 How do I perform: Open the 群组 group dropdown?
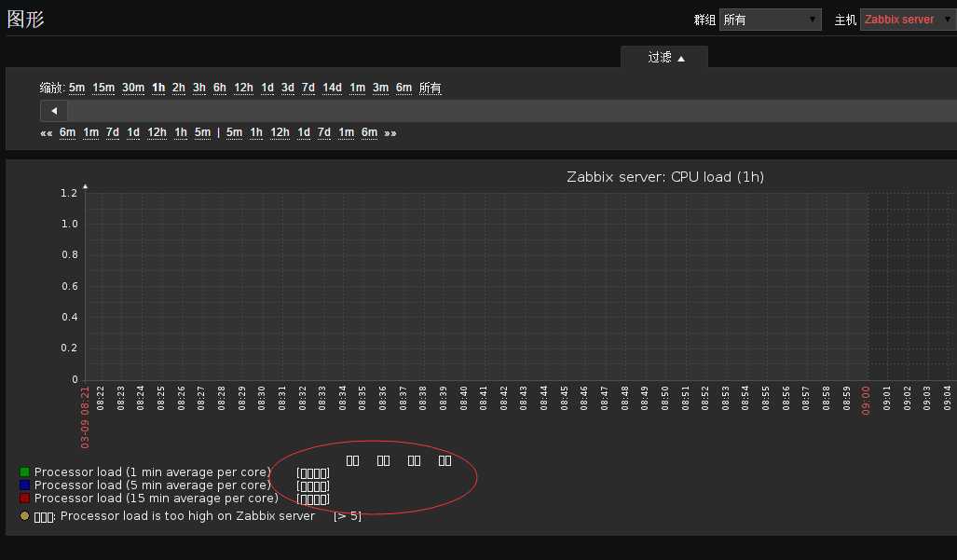tap(771, 20)
